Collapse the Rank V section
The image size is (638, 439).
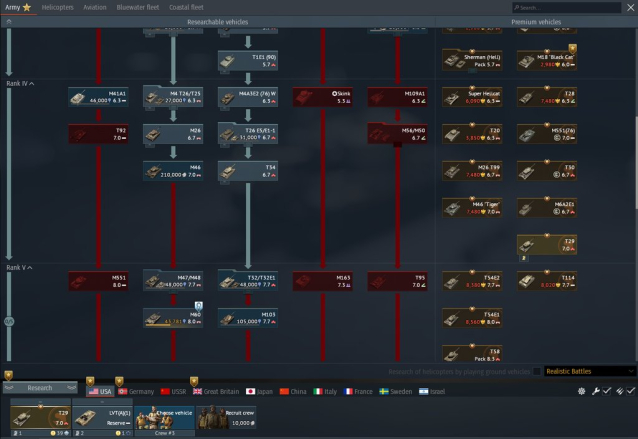pyautogui.click(x=20, y=267)
